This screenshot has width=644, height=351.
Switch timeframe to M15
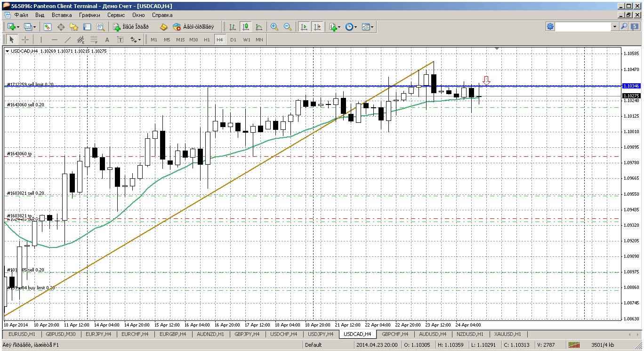point(180,40)
